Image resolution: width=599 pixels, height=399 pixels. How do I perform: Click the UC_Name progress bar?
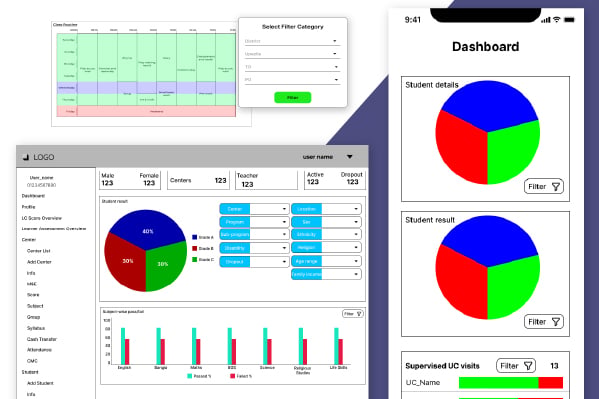(511, 383)
